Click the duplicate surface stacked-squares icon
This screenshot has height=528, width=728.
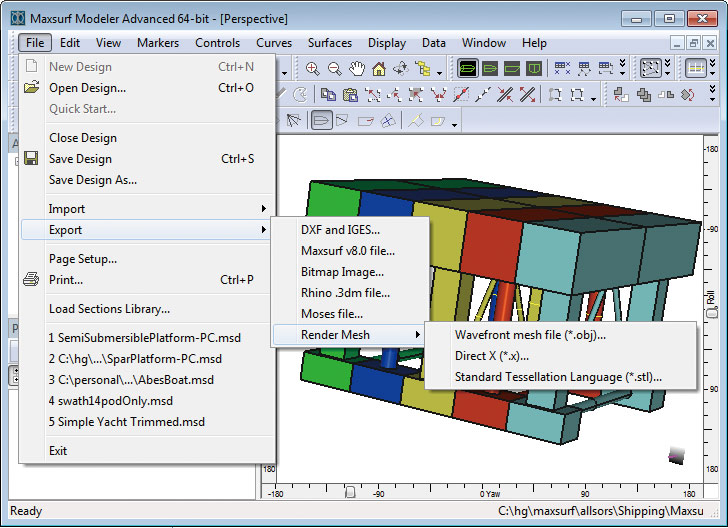point(644,95)
